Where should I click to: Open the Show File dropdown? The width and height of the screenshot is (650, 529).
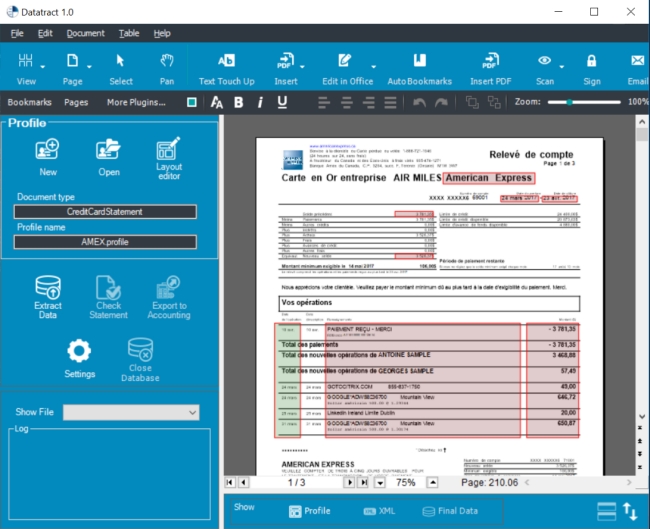(x=131, y=413)
